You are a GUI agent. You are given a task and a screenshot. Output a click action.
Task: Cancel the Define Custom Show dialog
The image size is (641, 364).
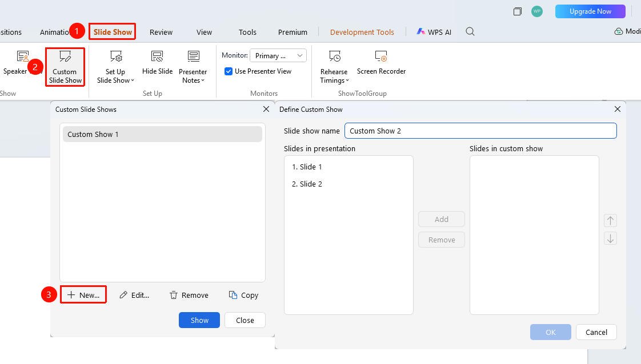(596, 332)
